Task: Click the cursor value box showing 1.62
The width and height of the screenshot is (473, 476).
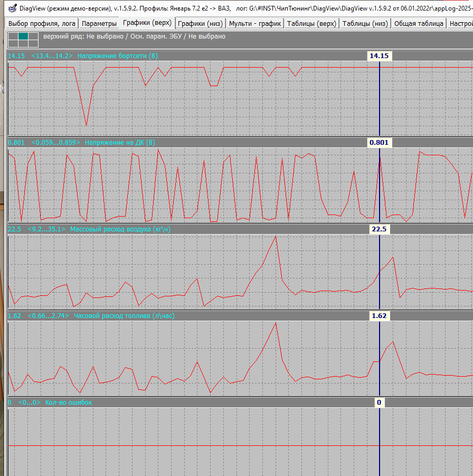Action: point(379,316)
